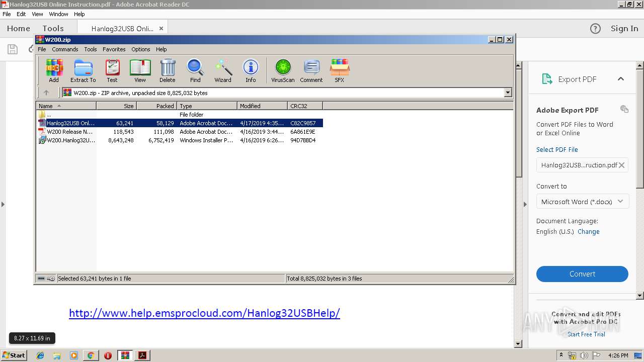
Task: Open WinRAR Options menu
Action: 141,49
